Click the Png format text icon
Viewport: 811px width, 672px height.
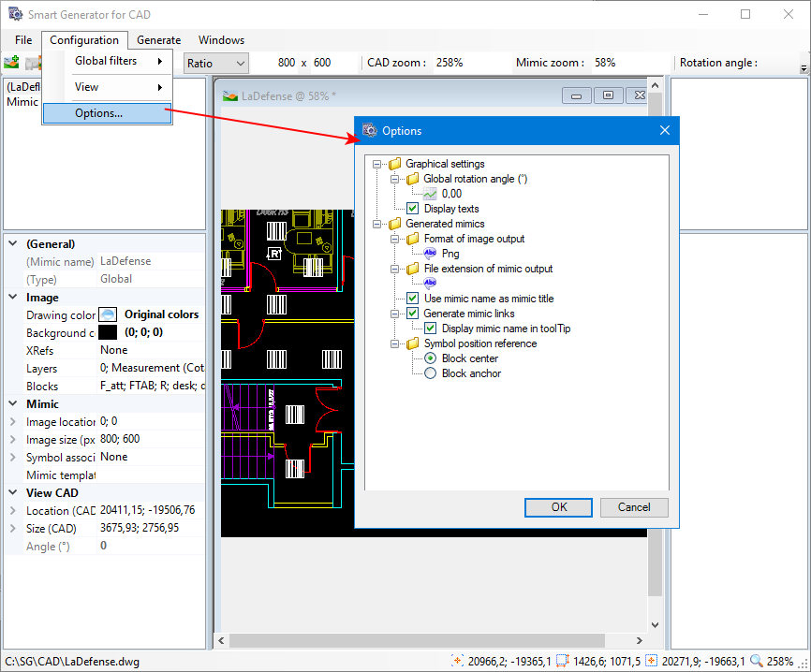[430, 254]
